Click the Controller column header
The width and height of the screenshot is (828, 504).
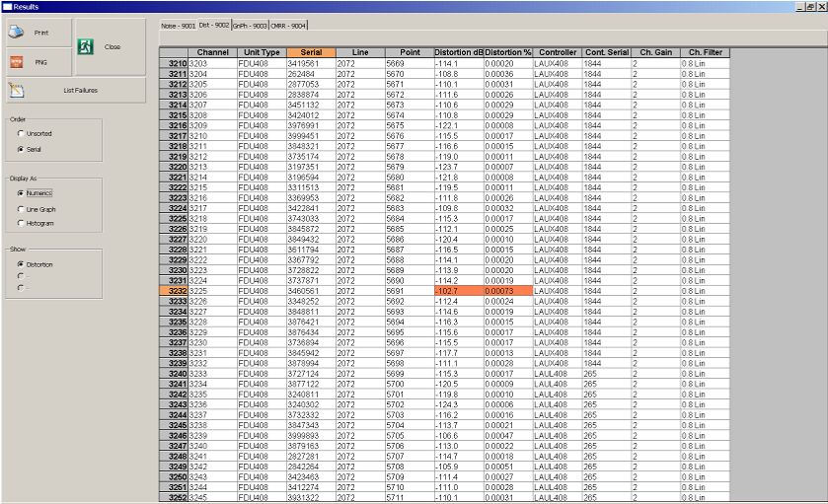tap(558, 52)
